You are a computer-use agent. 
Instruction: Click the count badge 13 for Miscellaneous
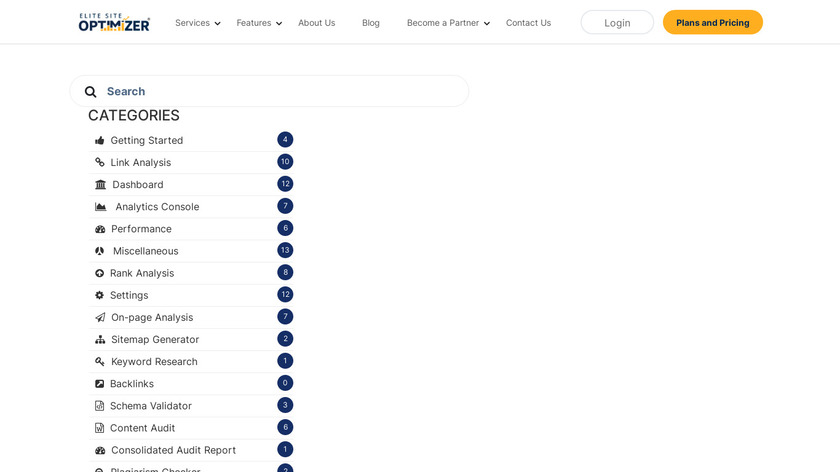[285, 250]
